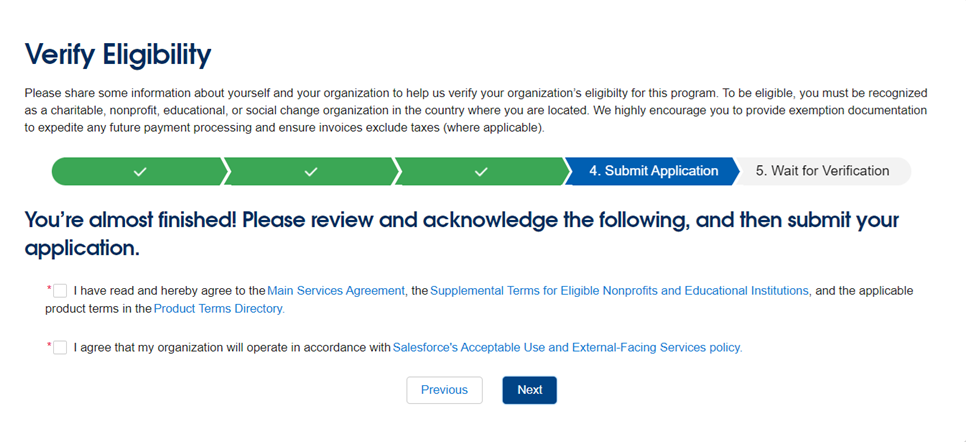Open Supplemental Terms for Eligible Nonprofits link

[x=619, y=291]
